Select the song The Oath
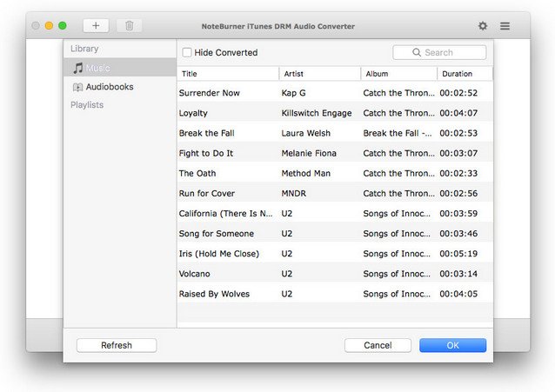 point(197,173)
